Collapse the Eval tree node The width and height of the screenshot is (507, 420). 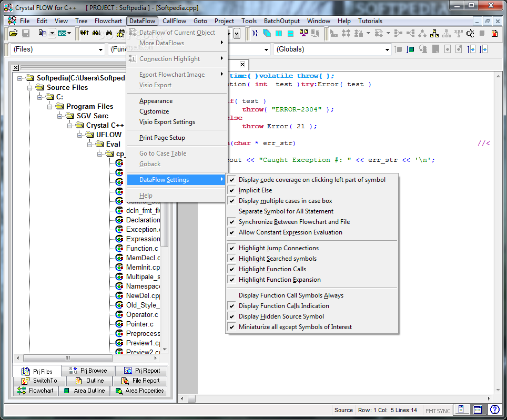pyautogui.click(x=89, y=145)
